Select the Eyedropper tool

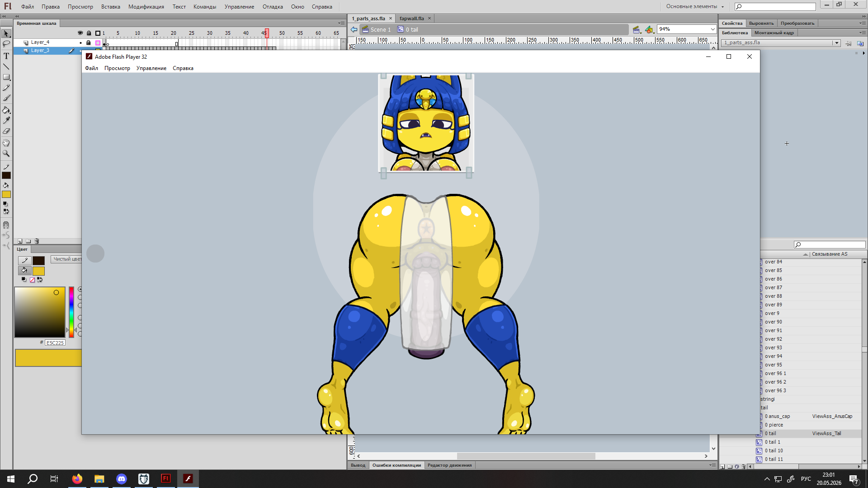[x=6, y=120]
